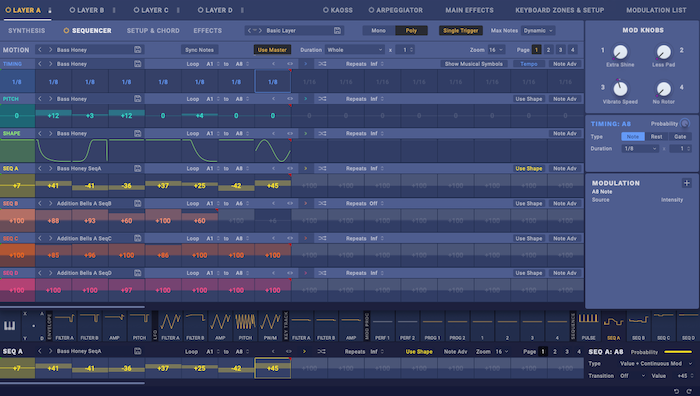Select the sine shape step in SHAPE lane
This screenshot has width=700, height=396.
(x=272, y=150)
